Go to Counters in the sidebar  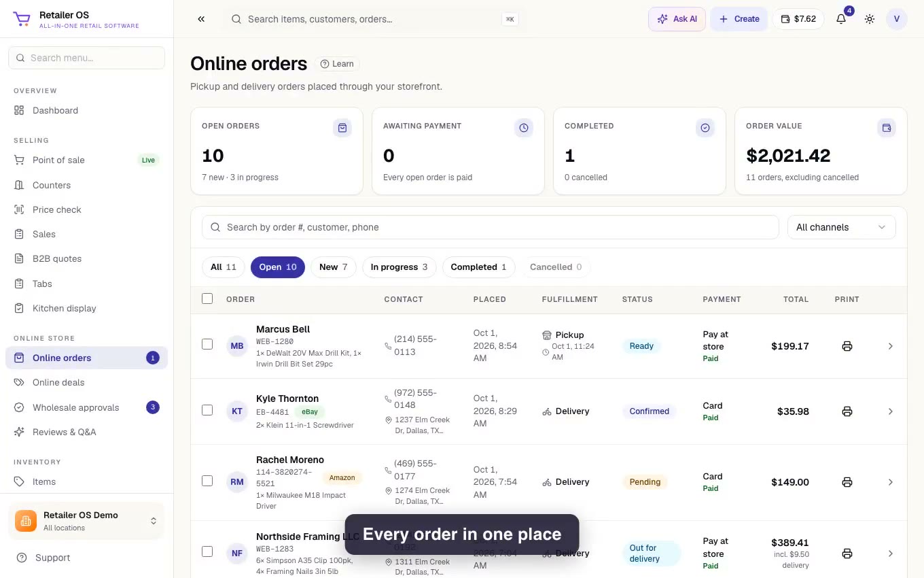point(86,185)
